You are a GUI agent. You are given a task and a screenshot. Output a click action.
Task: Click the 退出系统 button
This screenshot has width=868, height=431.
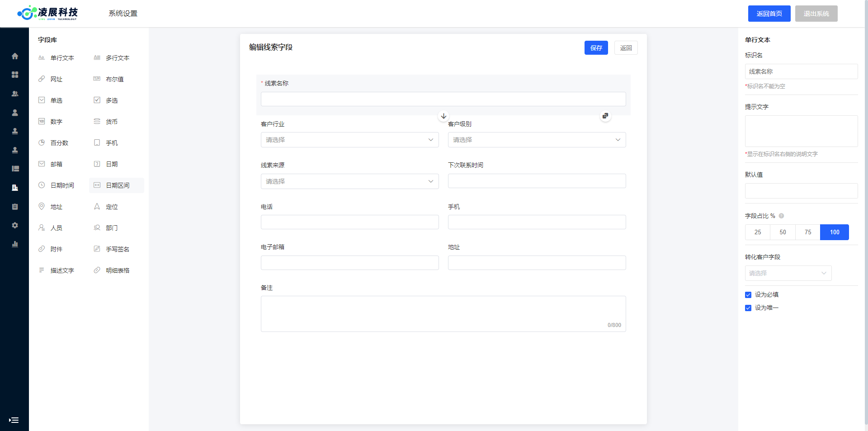[816, 14]
